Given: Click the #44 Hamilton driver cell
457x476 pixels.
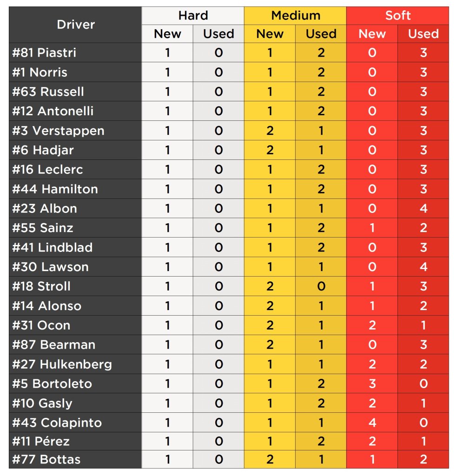Looking at the screenshot, I should 75,189.
